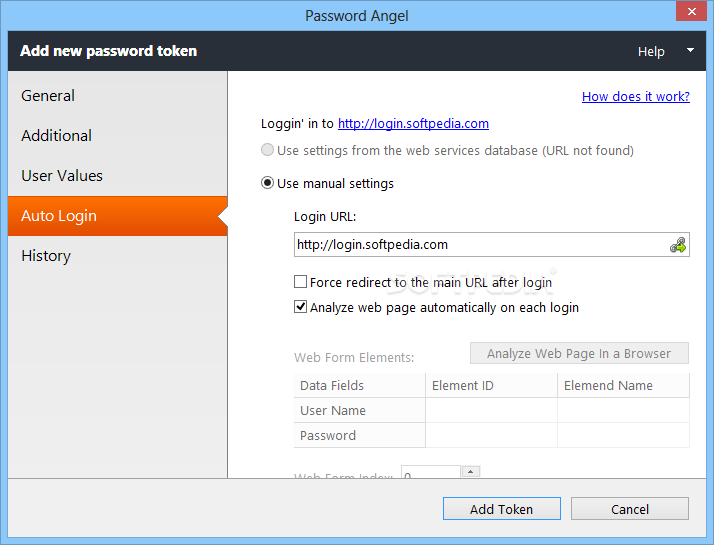714x545 pixels.
Task: Switch to the Additional section
Action: 117,136
